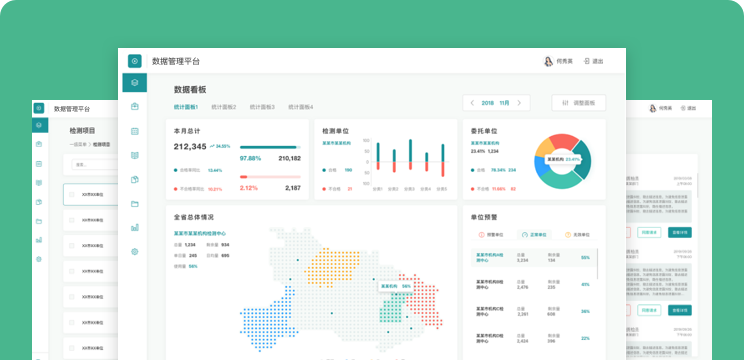The width and height of the screenshot is (744, 360).
Task: Switch to 统计面板3 tab
Action: (262, 107)
